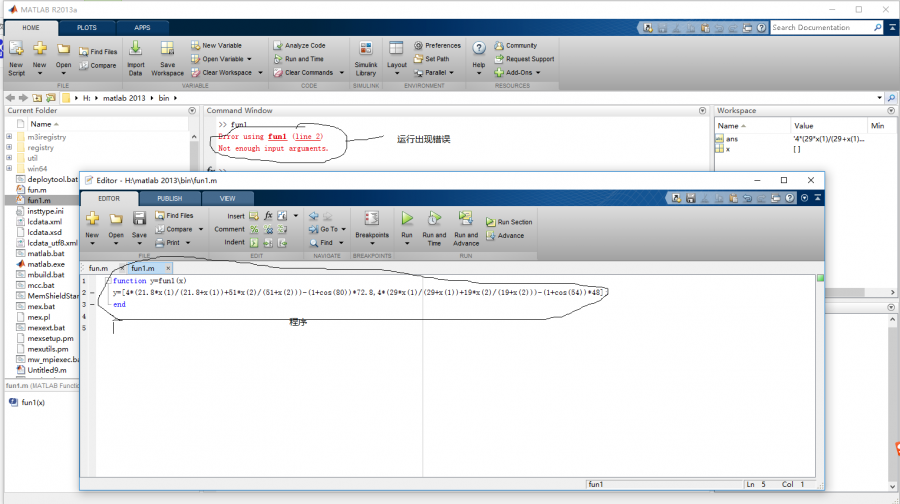Screen dimensions: 900x504
Task: Click Advance in Editor ribbon
Action: click(x=505, y=235)
